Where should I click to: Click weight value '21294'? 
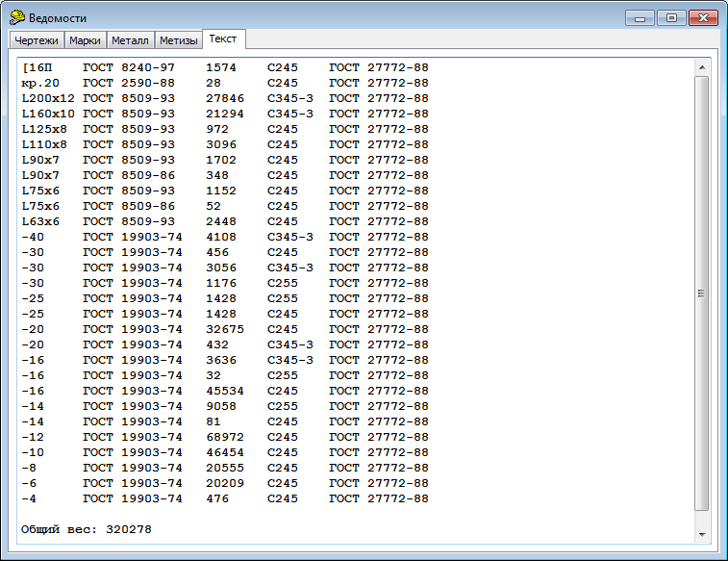(225, 114)
